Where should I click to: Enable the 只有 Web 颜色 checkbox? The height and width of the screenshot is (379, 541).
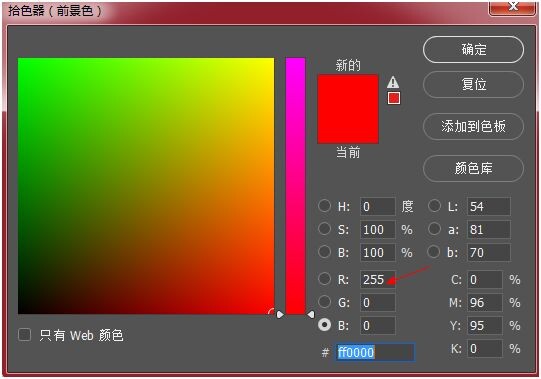(x=24, y=334)
